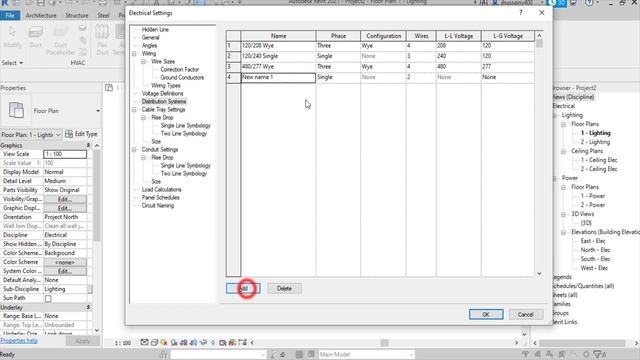Open 1 - Power floor plan in browser
Screen dimensions: 640x360
[593, 196]
